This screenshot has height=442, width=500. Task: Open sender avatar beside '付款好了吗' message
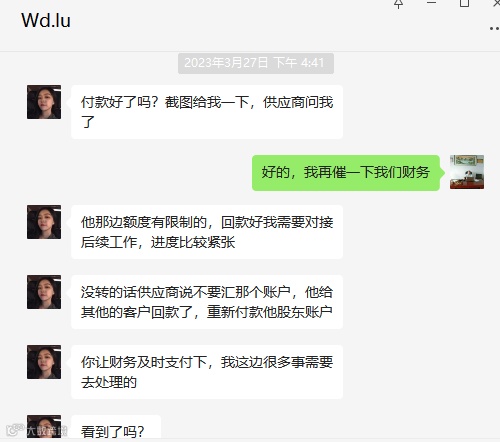[44, 102]
